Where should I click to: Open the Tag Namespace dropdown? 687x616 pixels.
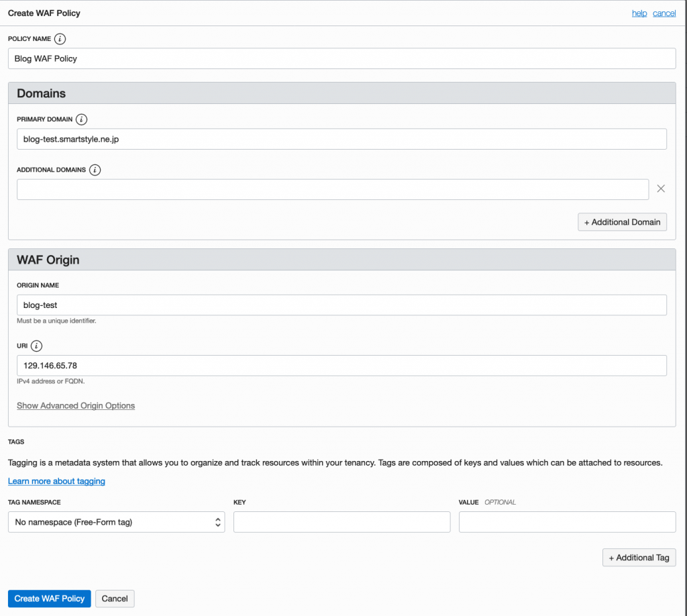117,522
